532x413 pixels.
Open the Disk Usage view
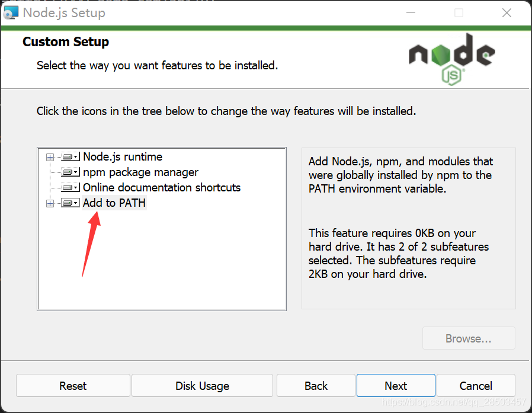coord(202,385)
